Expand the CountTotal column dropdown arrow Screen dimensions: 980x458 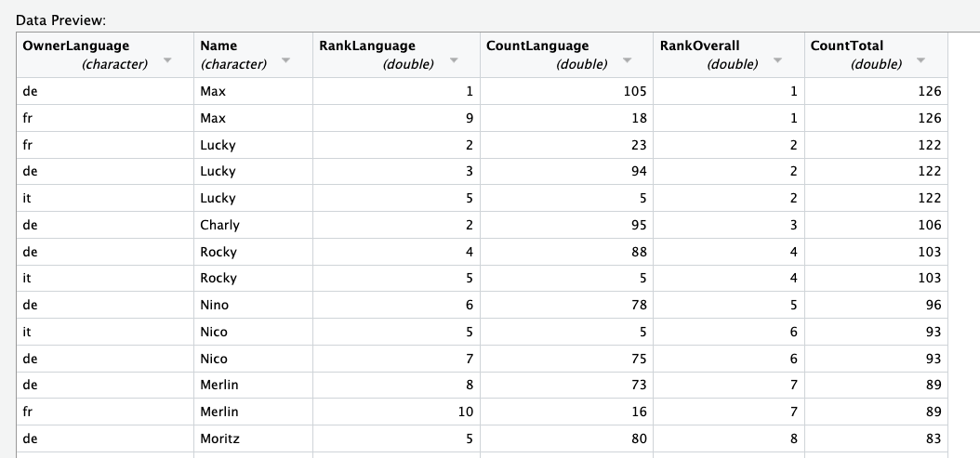coord(920,60)
